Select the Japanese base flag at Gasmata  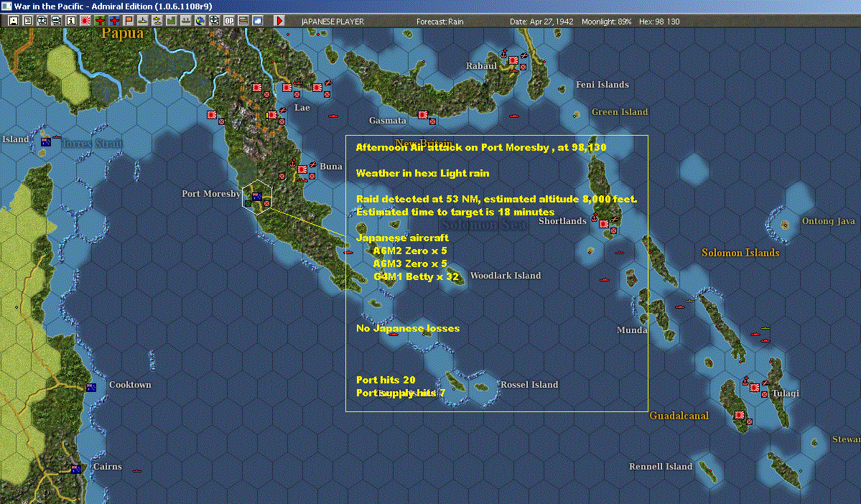[x=423, y=115]
